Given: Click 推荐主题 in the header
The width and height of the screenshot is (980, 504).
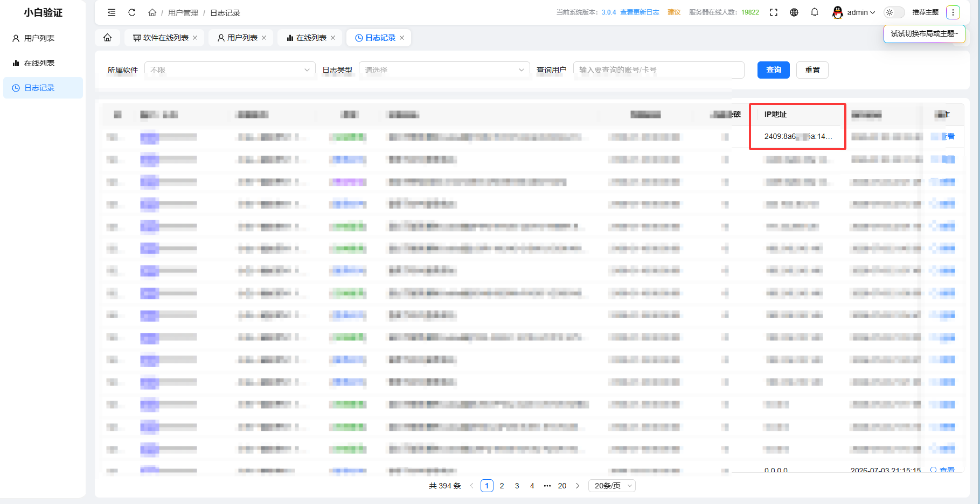Looking at the screenshot, I should (x=925, y=12).
